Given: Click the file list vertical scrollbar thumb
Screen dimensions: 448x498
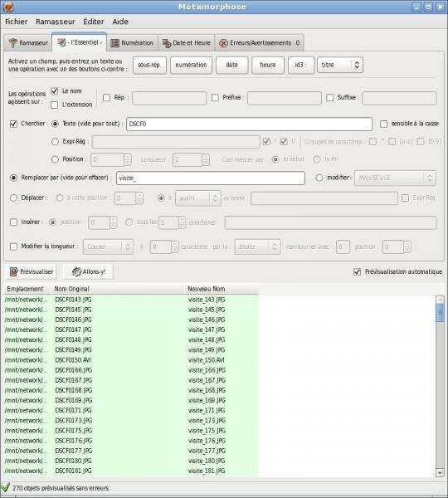Looking at the screenshot, I should pos(440,313).
